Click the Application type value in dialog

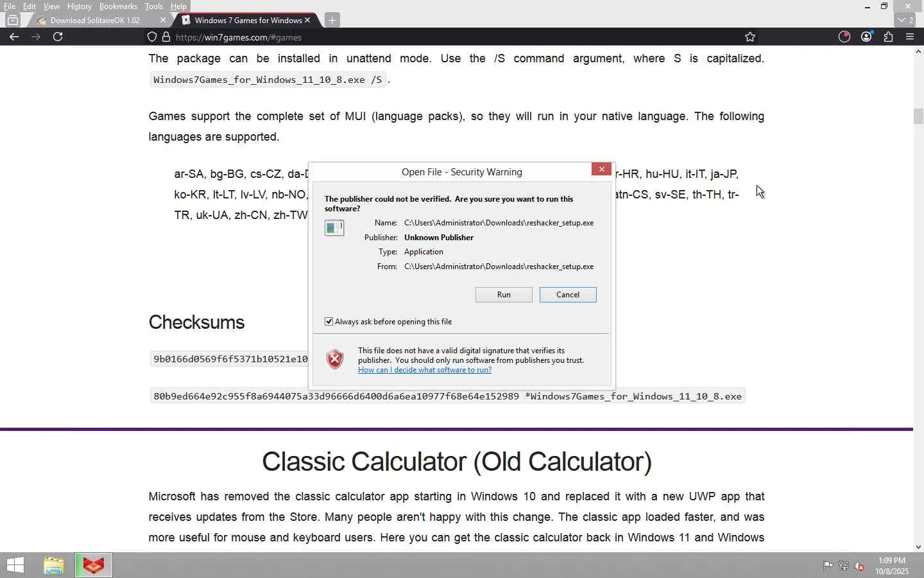[x=424, y=252]
